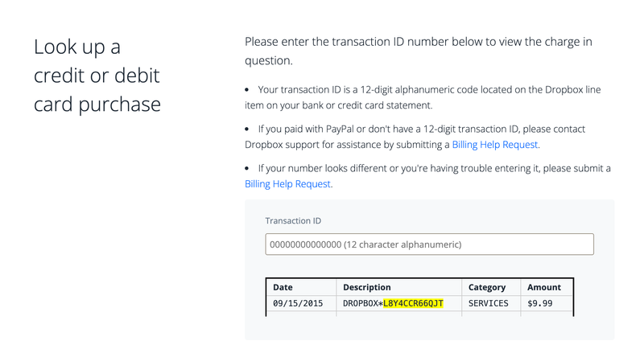644x349 pixels.
Task: Open Billing Help Request link in PayPal bullet
Action: click(494, 145)
